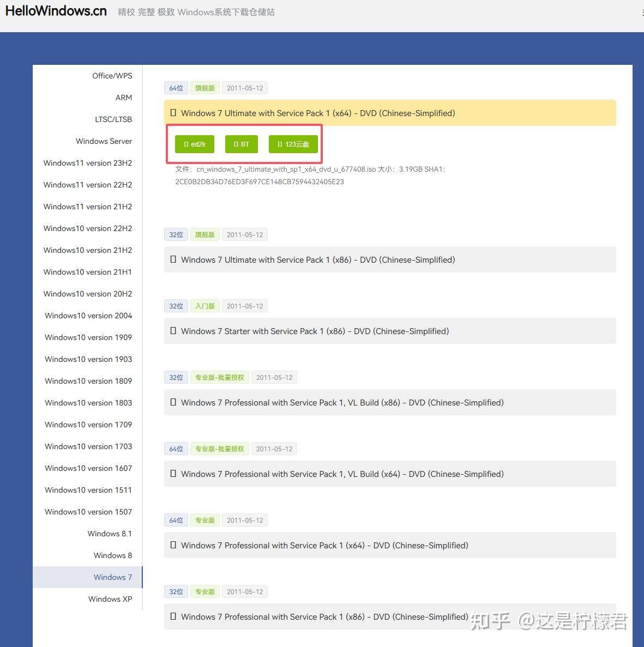
Task: Select Windows10 version 1511
Action: tap(88, 490)
